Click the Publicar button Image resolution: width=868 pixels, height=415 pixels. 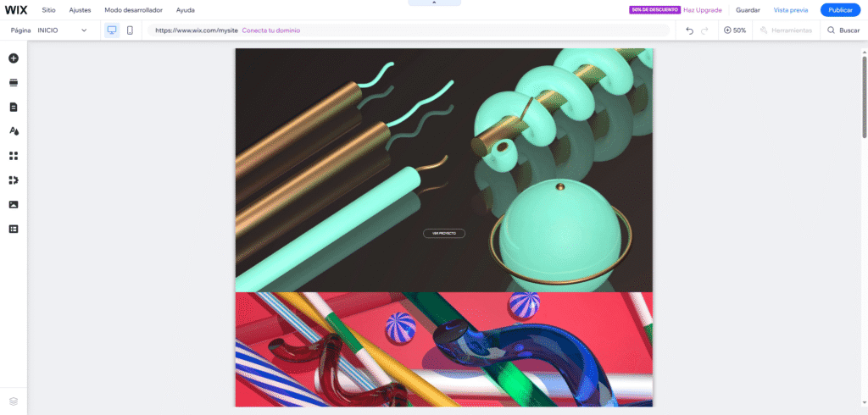click(839, 10)
